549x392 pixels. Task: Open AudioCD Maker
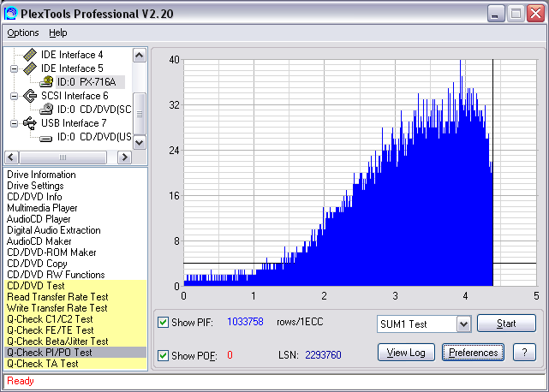pos(39,241)
